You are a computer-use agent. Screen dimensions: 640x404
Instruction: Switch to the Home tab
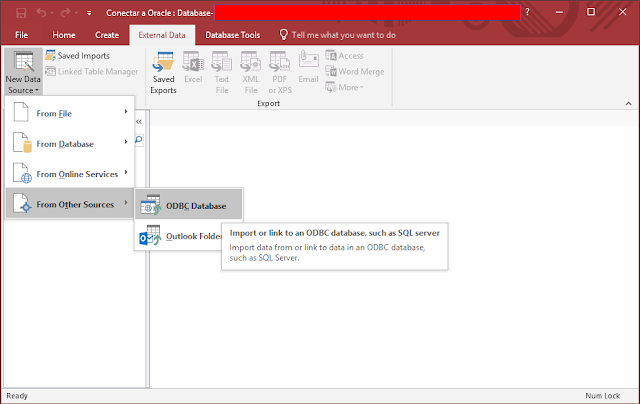[x=64, y=35]
